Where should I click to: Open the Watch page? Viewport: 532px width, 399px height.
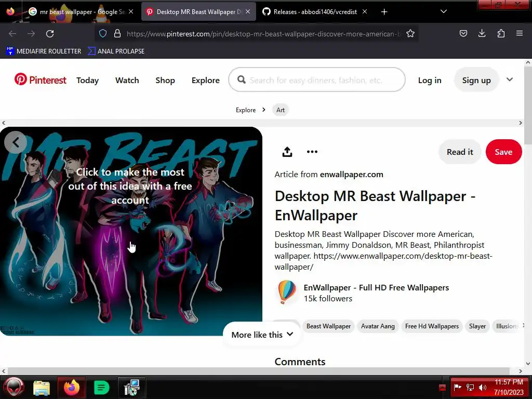coord(127,81)
